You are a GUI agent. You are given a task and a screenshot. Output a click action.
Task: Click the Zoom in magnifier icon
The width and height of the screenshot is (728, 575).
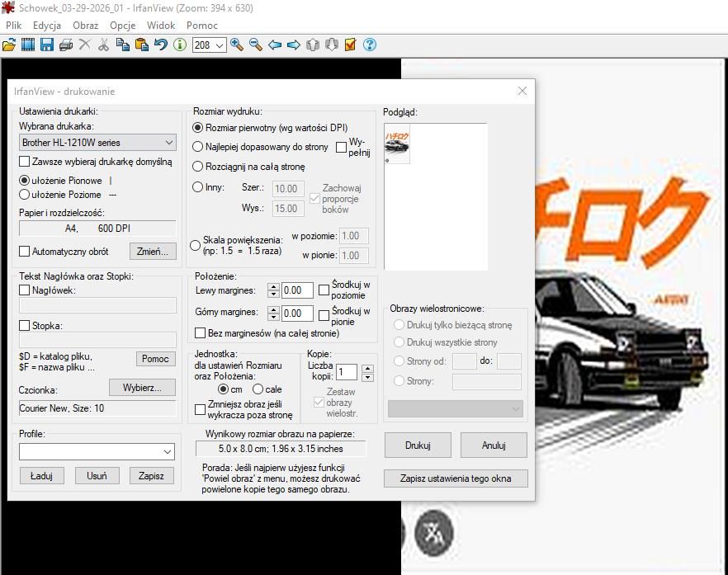(x=237, y=45)
